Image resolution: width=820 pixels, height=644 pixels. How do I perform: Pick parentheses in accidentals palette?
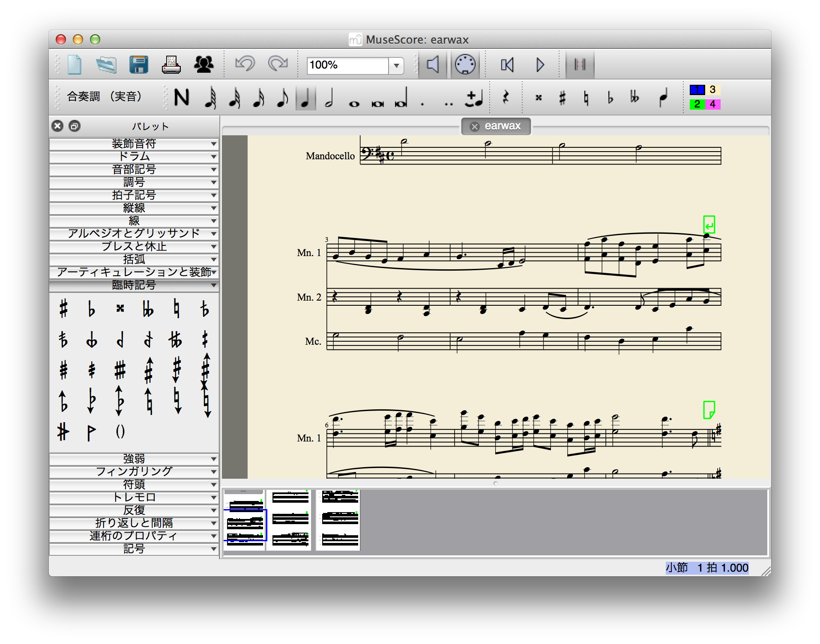120,432
